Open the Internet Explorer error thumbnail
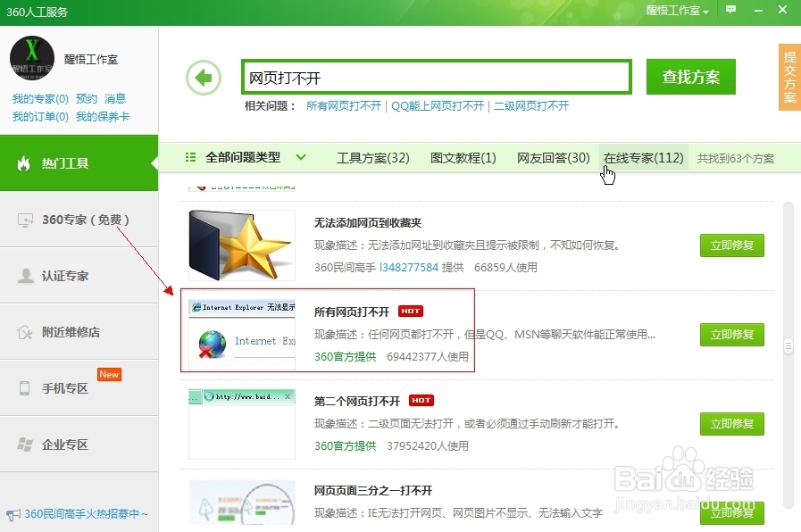Screen dimensions: 801x532 coord(242,335)
